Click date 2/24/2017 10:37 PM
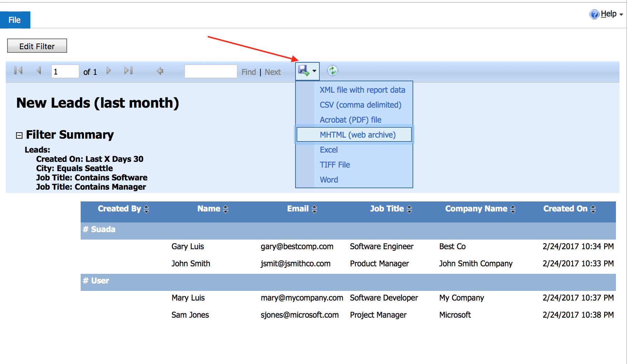Image resolution: width=627 pixels, height=364 pixels. [578, 298]
